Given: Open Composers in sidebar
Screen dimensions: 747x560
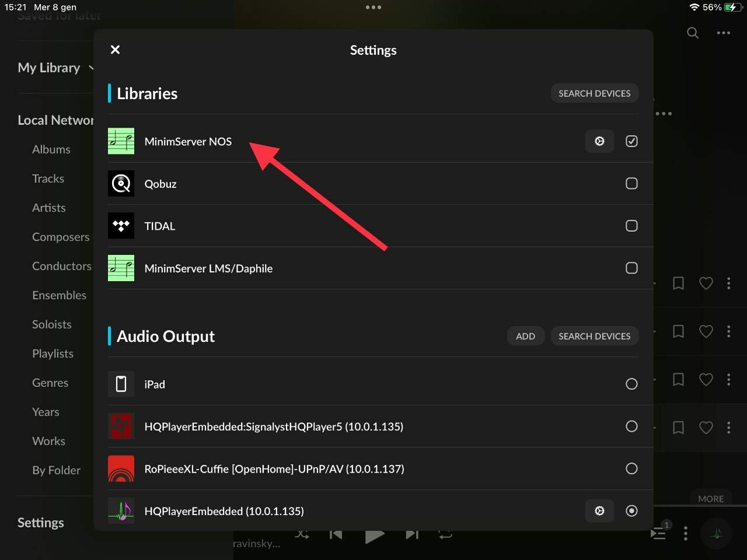Looking at the screenshot, I should (61, 237).
